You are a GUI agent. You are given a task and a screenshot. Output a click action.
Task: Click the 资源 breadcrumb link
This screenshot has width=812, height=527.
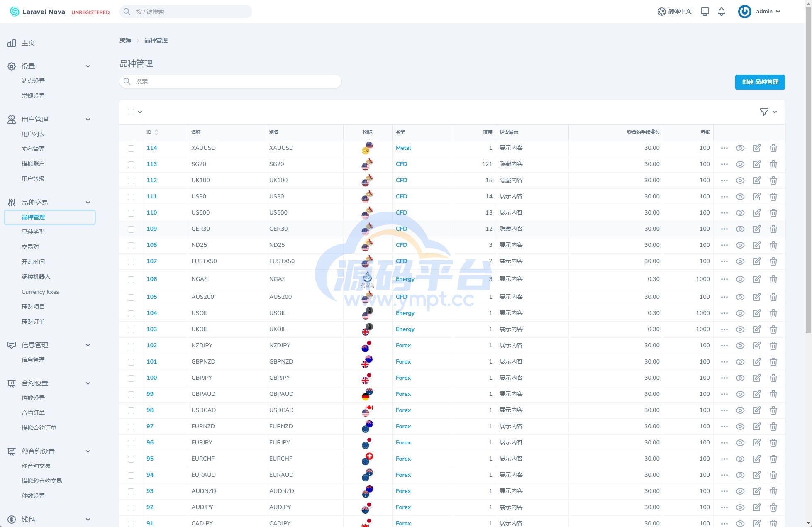125,41
